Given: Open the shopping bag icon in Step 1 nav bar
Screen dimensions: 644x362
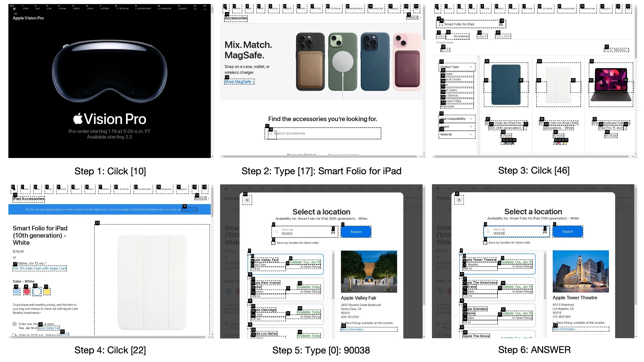Looking at the screenshot, I should click(205, 9).
